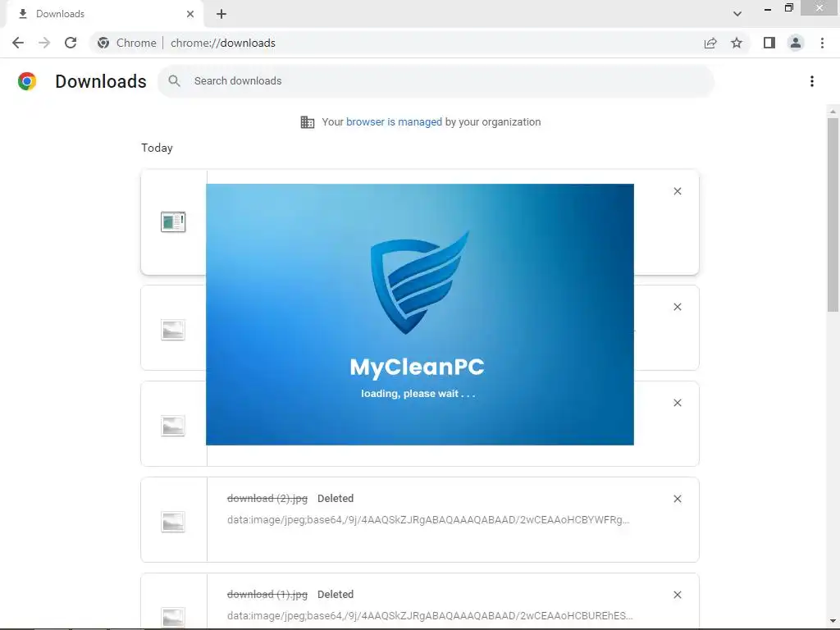840x630 pixels.
Task: Select the Downloads browser tab
Action: click(104, 14)
